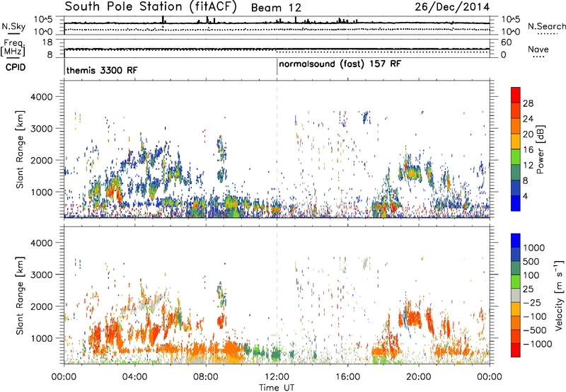Click the 1000 tick on Velocity colorbar

tap(534, 248)
